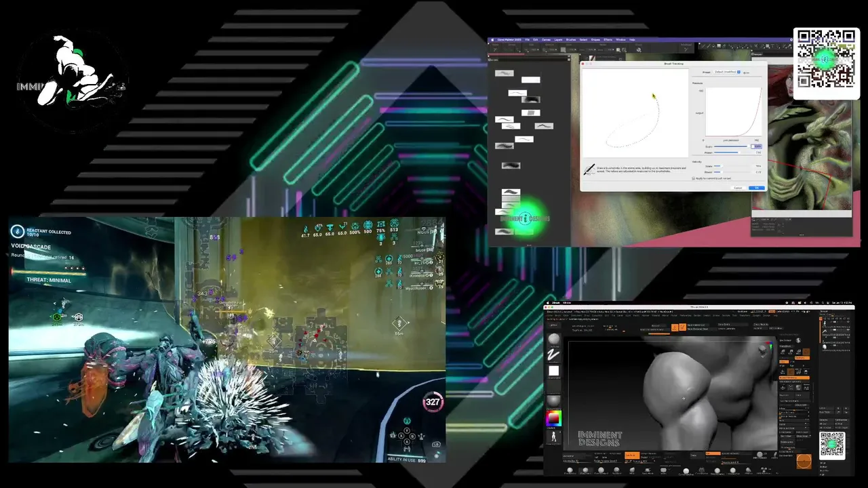Open Corel Painter's Help menu
868x488 pixels.
point(632,40)
